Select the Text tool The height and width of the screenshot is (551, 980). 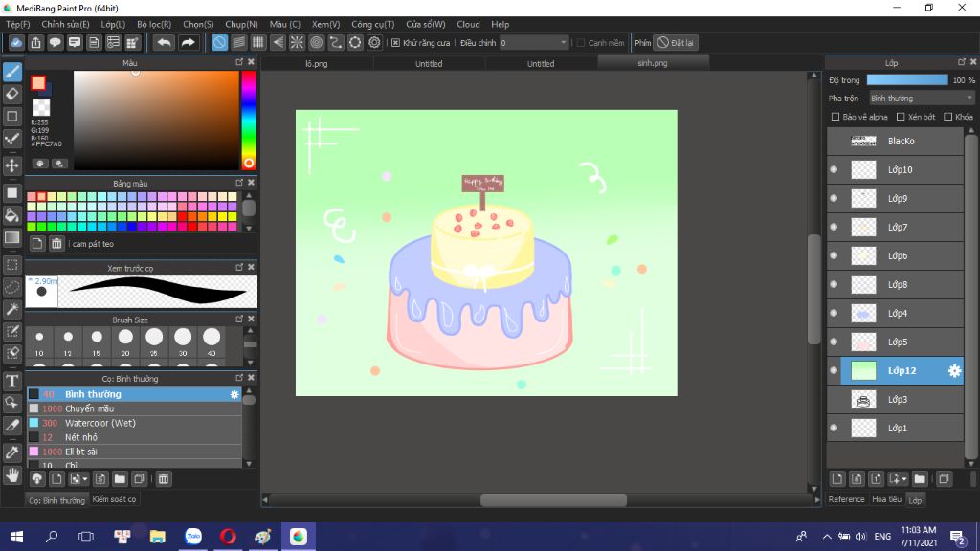11,381
